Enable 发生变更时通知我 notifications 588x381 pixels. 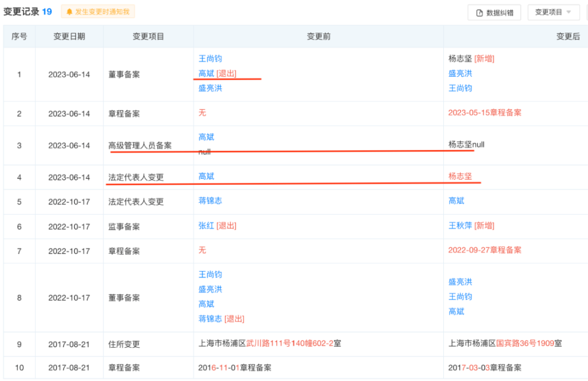click(x=97, y=11)
